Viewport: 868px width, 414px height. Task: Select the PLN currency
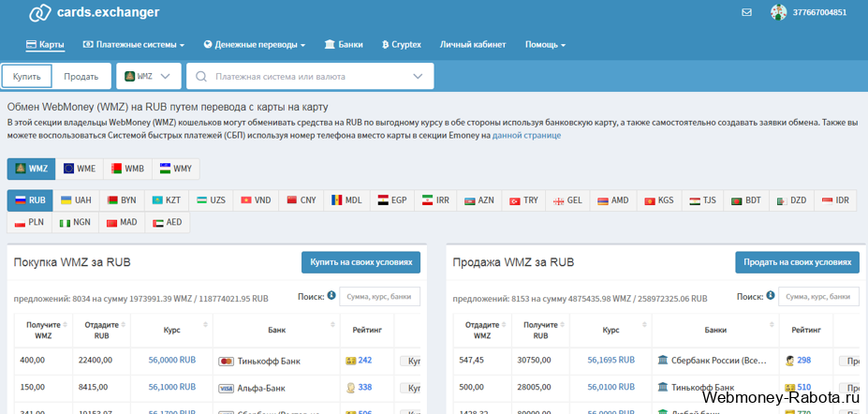click(29, 223)
